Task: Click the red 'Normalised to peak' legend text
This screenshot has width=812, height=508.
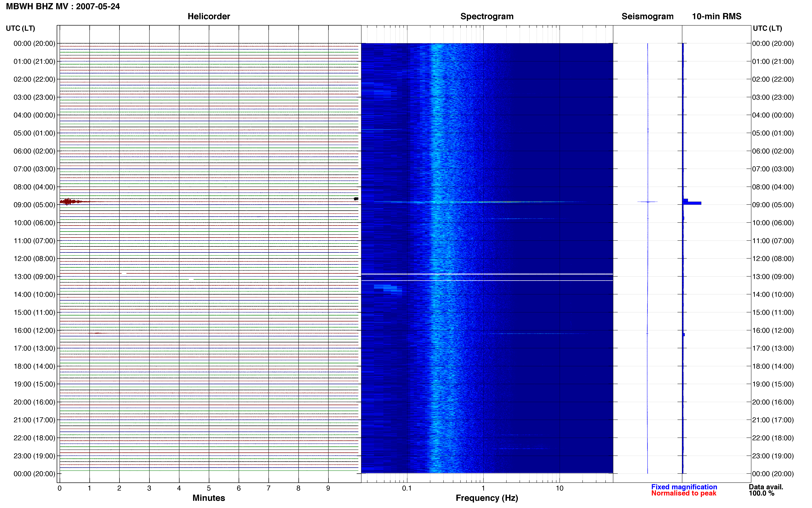Action: click(x=684, y=493)
